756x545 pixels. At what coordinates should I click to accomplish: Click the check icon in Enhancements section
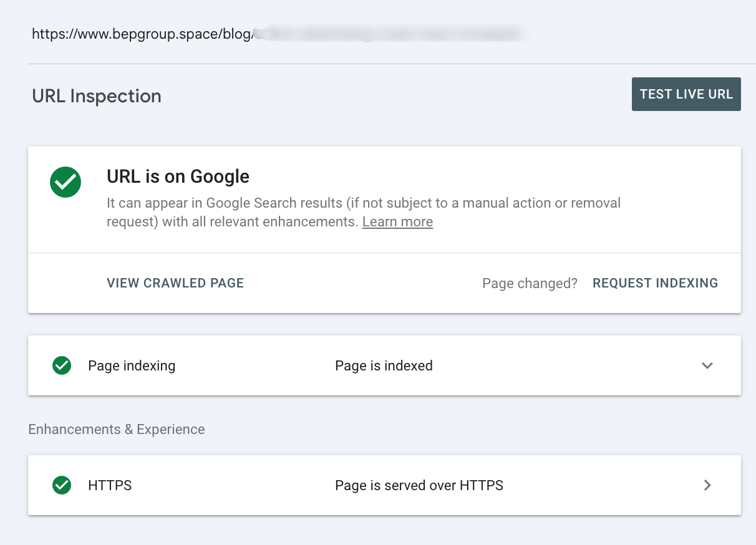pos(61,485)
